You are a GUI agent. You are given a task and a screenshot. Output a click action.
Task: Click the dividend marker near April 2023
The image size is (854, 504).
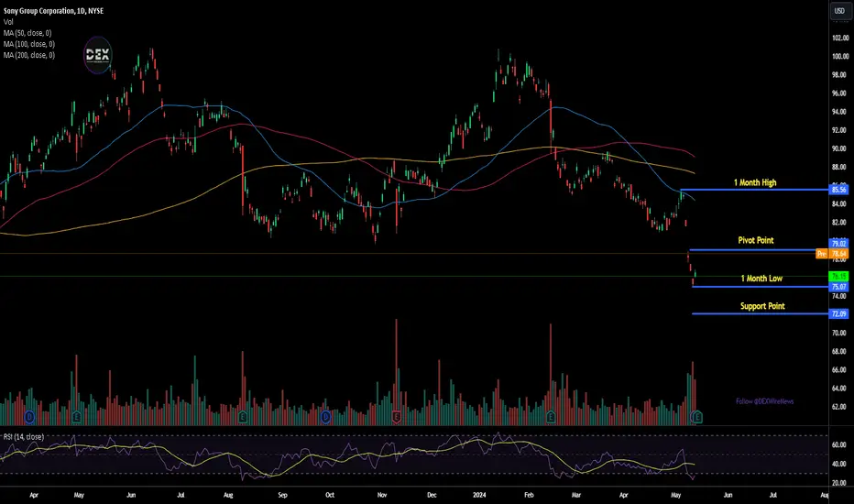(29, 418)
